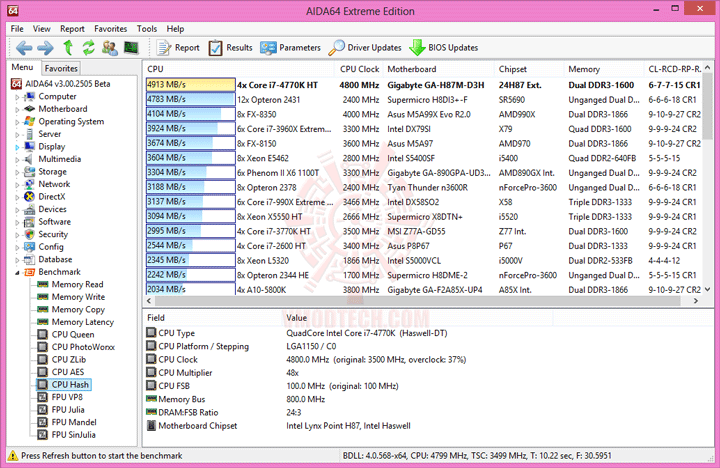720x468 pixels.
Task: Open the View menu
Action: tap(41, 28)
